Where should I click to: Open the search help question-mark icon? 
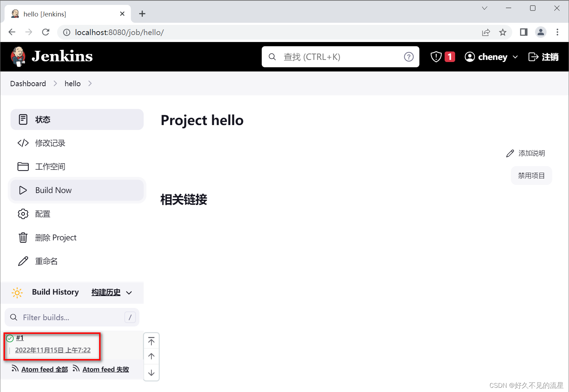tap(409, 57)
